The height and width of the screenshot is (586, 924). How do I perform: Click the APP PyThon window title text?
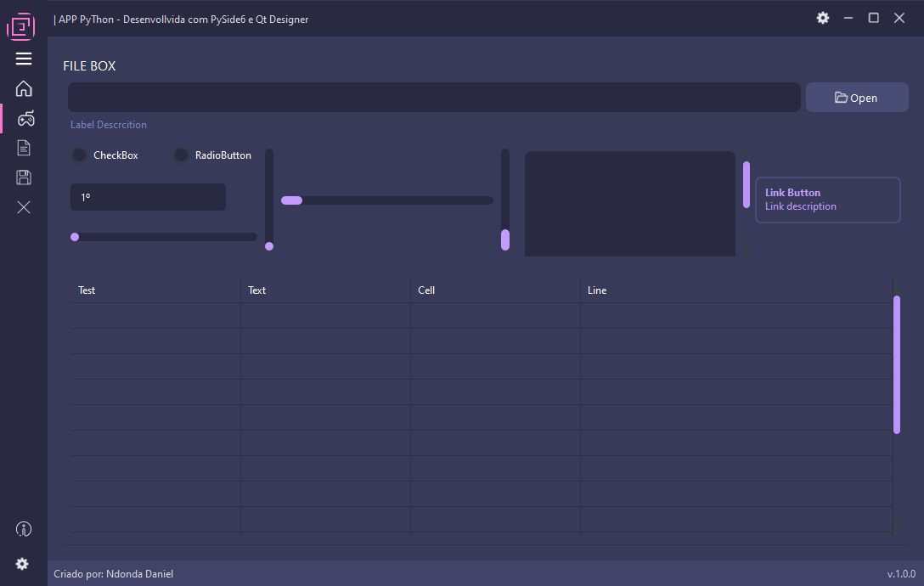pyautogui.click(x=181, y=19)
